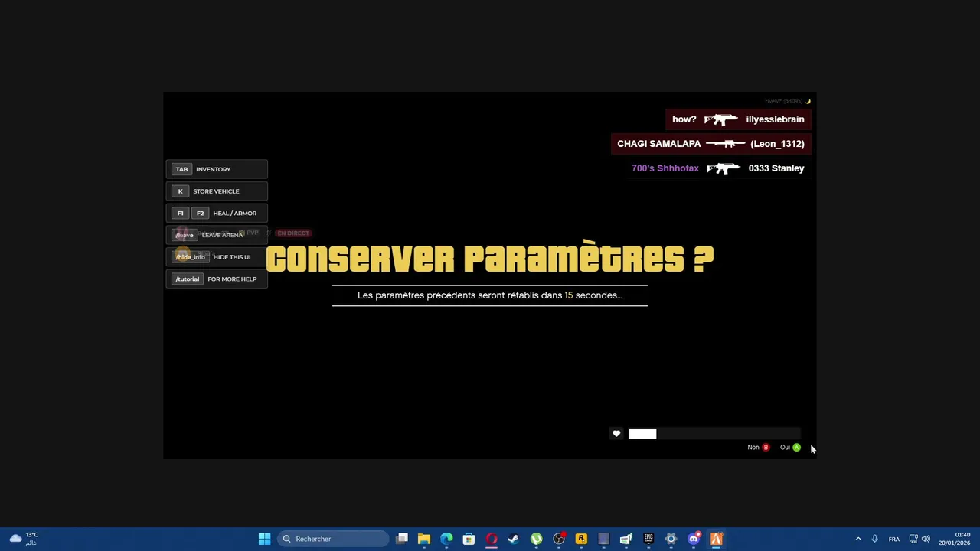Image resolution: width=980 pixels, height=551 pixels.
Task: Switch to Discord in the taskbar
Action: [694, 539]
